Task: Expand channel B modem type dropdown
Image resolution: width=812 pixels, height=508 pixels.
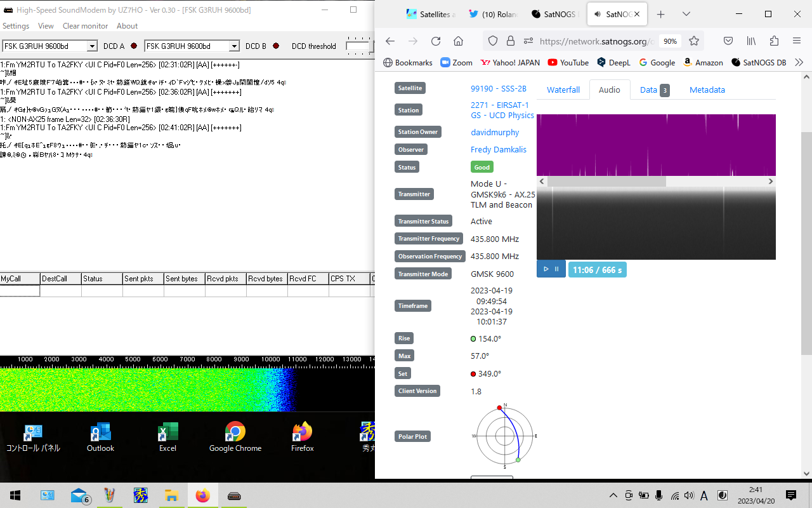Action: pos(234,46)
